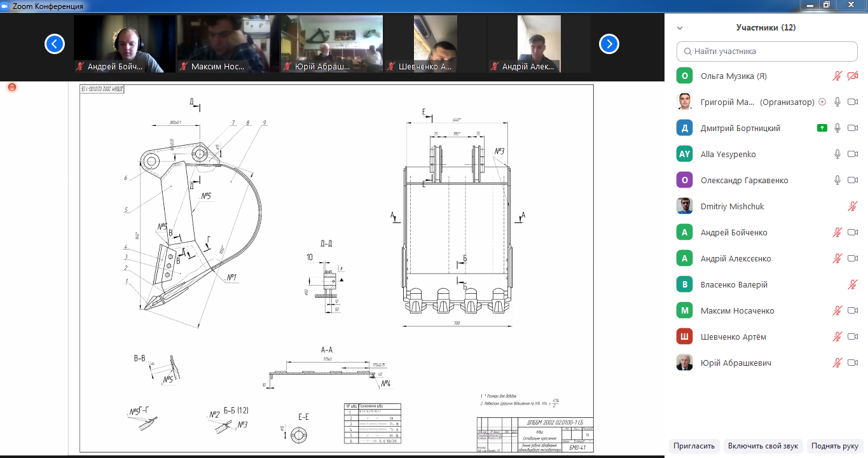The height and width of the screenshot is (458, 868).
Task: Click the Участники (12) panel title
Action: (x=766, y=28)
